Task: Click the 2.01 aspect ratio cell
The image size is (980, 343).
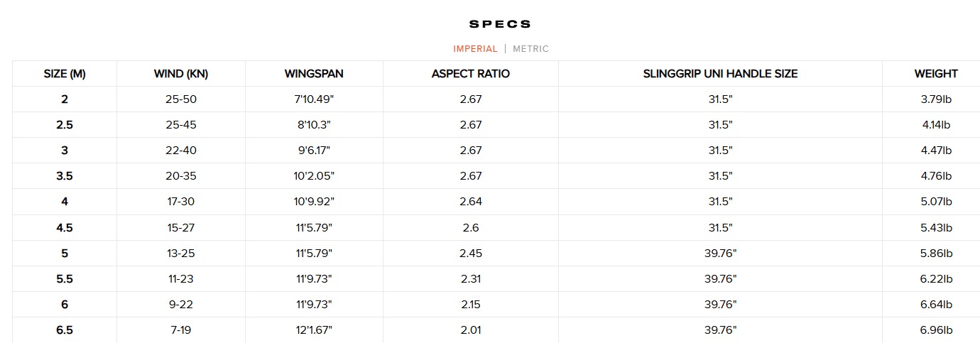Action: click(x=471, y=330)
